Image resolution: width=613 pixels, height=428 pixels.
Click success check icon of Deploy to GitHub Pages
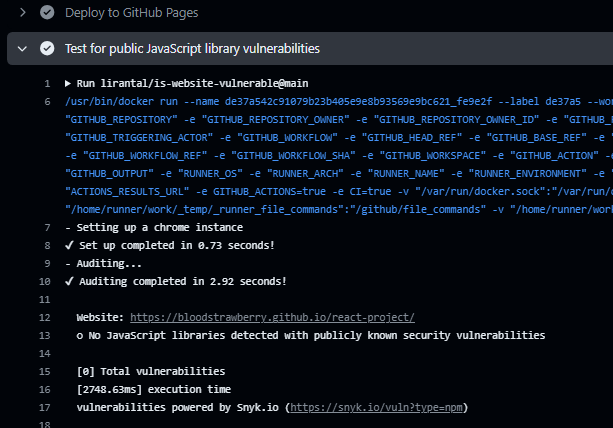[x=47, y=13]
